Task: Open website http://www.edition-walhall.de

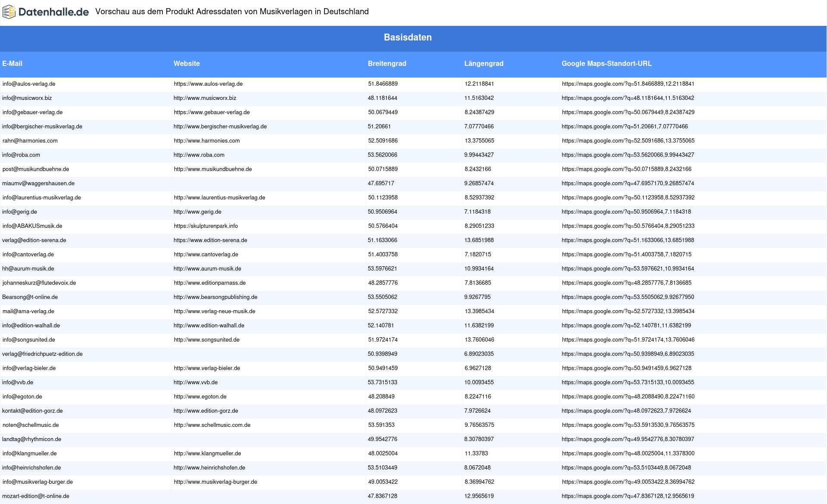Action: 209,326
